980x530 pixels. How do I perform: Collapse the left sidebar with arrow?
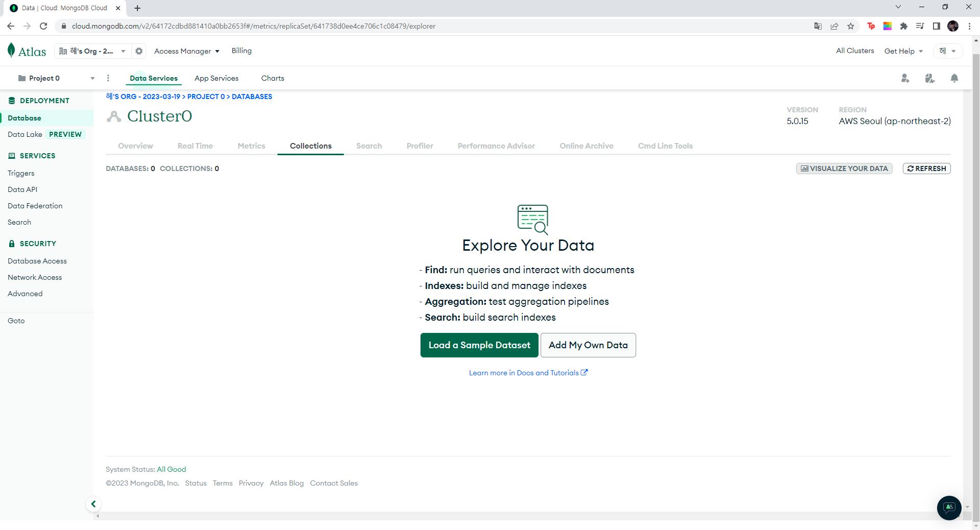(93, 504)
